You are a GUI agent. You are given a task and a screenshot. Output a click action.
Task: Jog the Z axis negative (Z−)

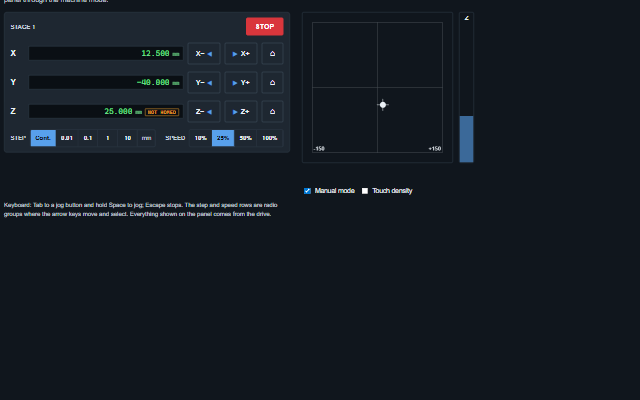point(204,111)
